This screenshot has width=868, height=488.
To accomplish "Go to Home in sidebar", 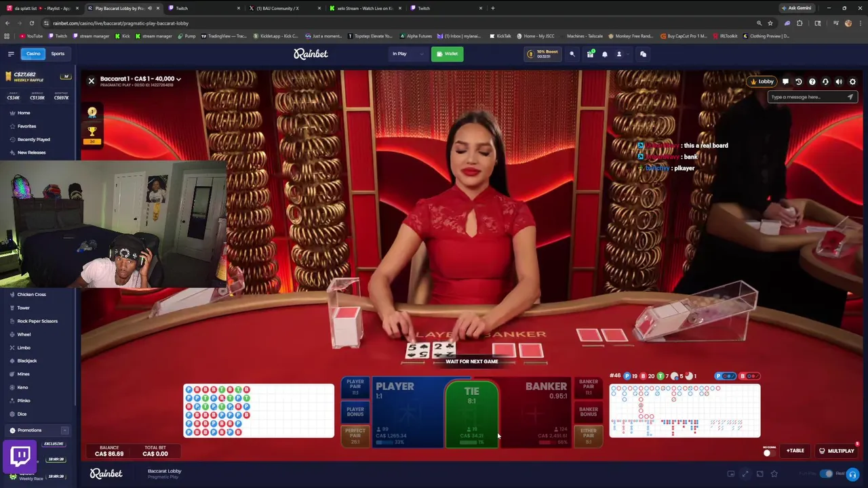I will click(24, 113).
